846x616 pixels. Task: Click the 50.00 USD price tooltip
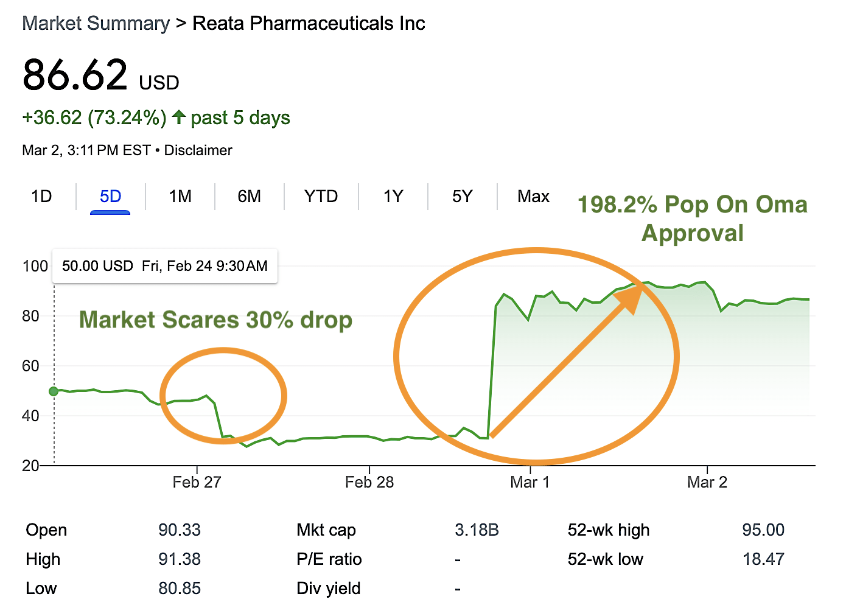point(164,266)
